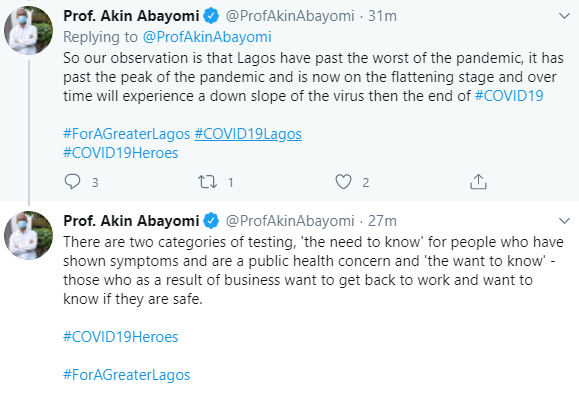Image resolution: width=579 pixels, height=393 pixels.
Task: Click the Replying to @ProfAkinAbayomi mention
Action: point(207,37)
